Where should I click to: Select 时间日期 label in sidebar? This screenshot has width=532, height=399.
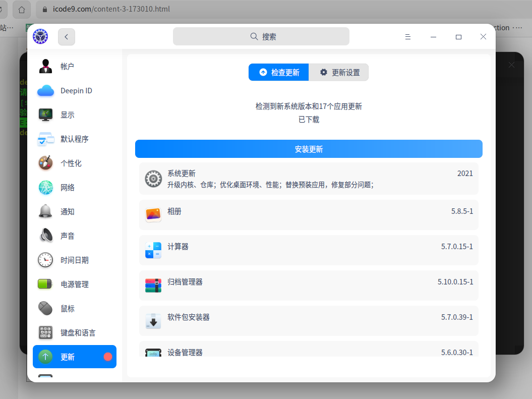[x=75, y=260]
